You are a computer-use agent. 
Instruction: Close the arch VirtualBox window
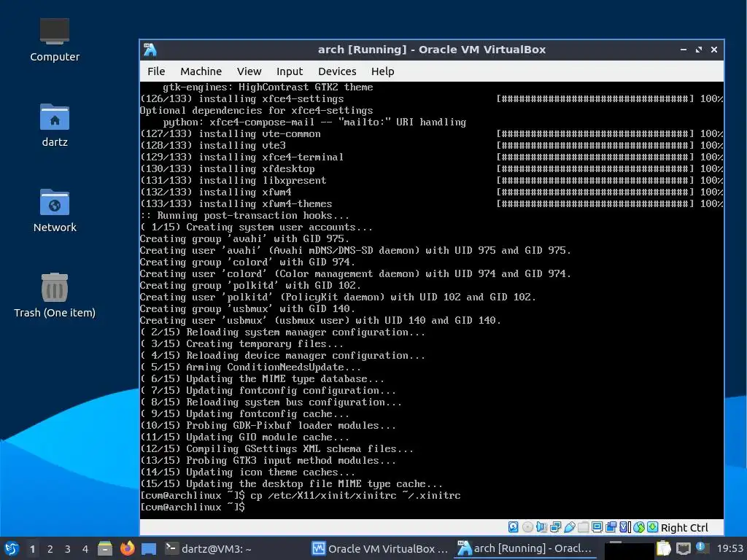[x=713, y=50]
